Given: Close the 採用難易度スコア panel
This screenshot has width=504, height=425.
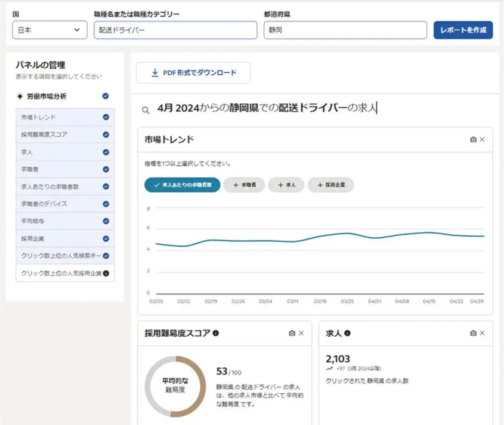Looking at the screenshot, I should (x=301, y=333).
